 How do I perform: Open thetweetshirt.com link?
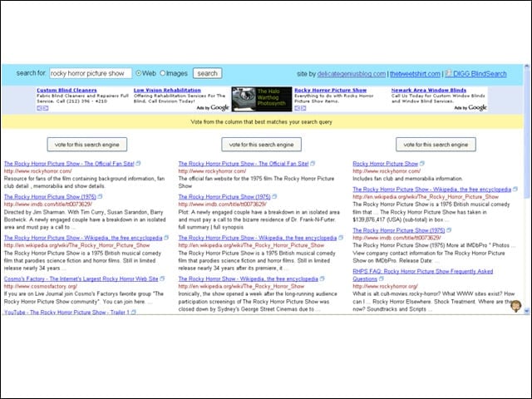(415, 74)
